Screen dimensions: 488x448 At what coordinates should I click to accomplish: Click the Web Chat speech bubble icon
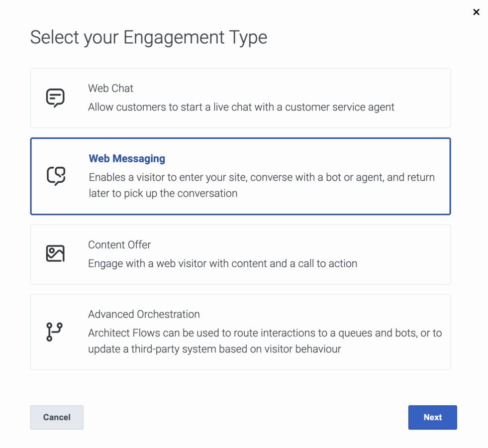[55, 98]
